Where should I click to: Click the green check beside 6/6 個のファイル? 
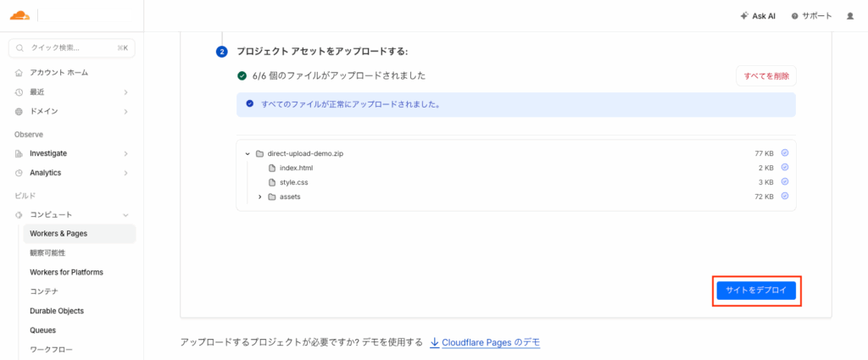point(242,75)
